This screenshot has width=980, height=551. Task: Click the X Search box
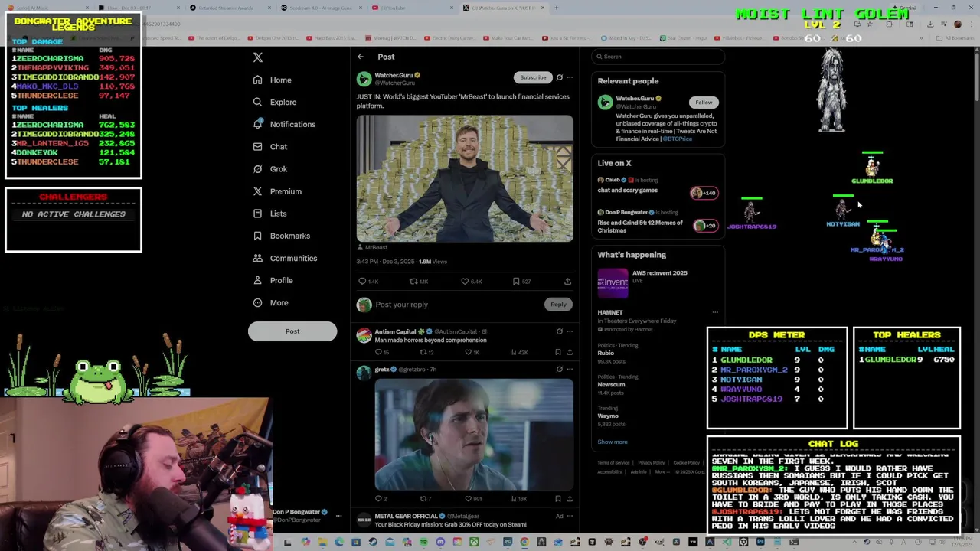(x=658, y=57)
